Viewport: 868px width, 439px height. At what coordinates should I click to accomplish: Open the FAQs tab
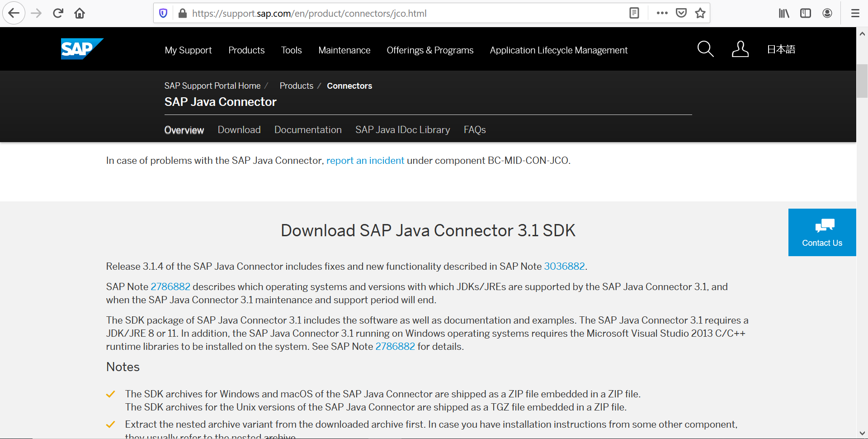pos(475,130)
